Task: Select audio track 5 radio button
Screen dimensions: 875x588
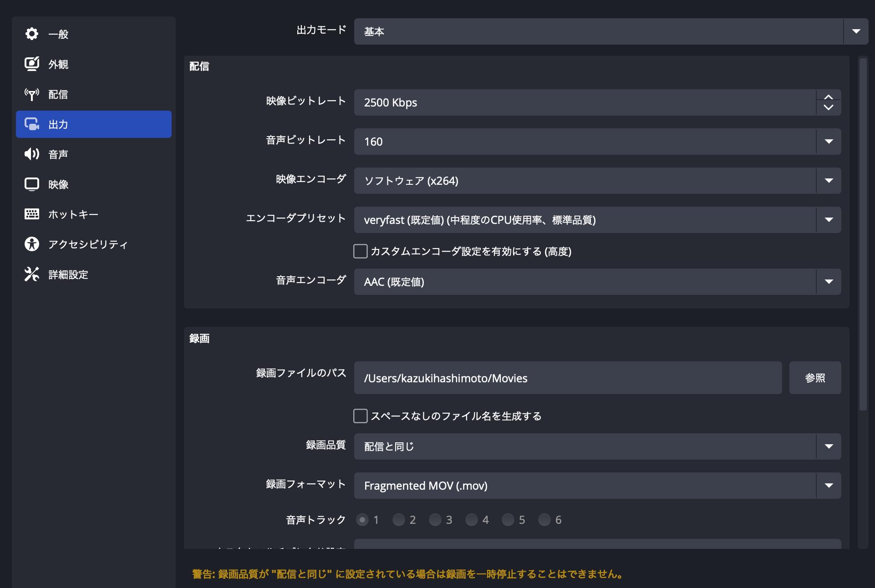Action: (508, 520)
